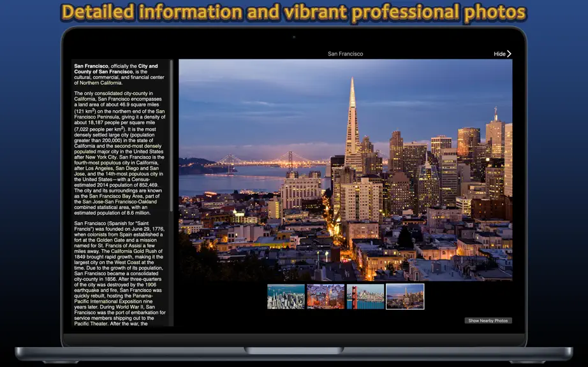This screenshot has height=367, width=588.
Task: Select the Golden Gate Bridge thumbnail
Action: [365, 297]
